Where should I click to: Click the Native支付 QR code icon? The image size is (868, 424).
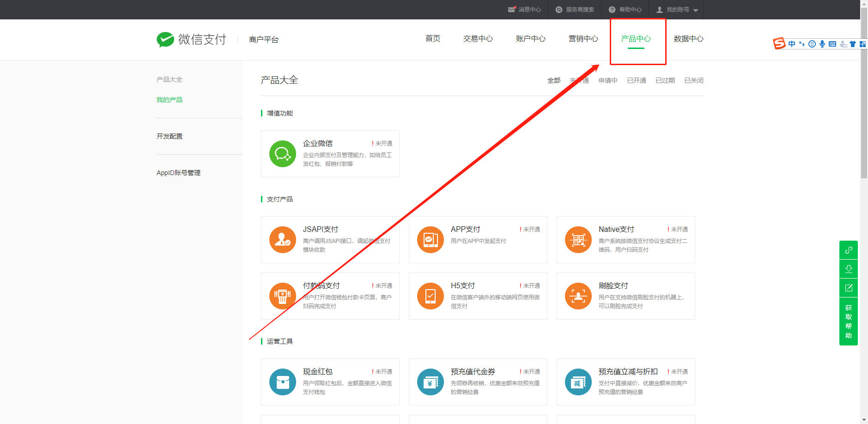pyautogui.click(x=578, y=240)
